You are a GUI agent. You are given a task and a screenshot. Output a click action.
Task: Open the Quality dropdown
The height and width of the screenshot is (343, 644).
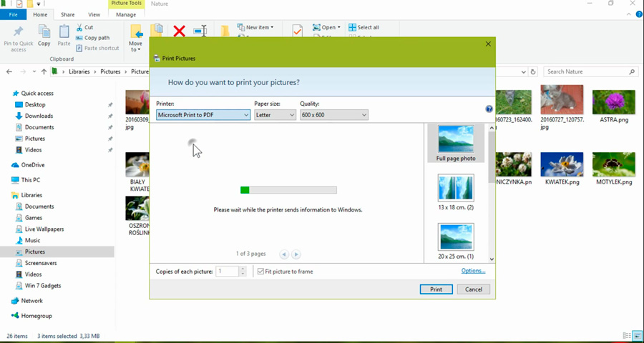334,115
